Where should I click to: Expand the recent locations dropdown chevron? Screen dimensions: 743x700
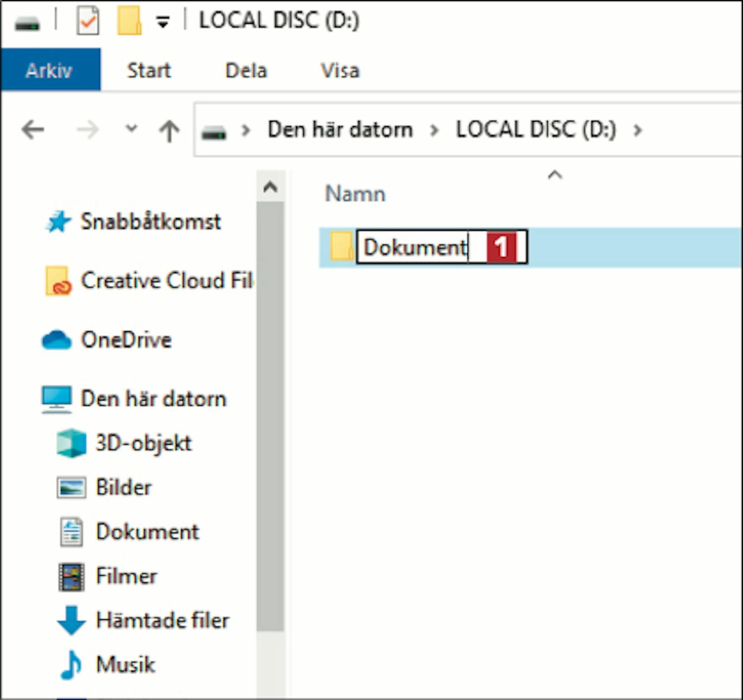pos(131,129)
